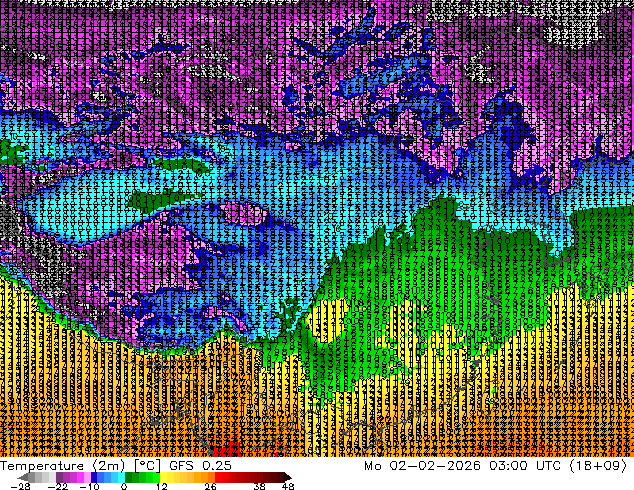
Task: Click the dark maroon end of the legend
Action: (x=278, y=477)
